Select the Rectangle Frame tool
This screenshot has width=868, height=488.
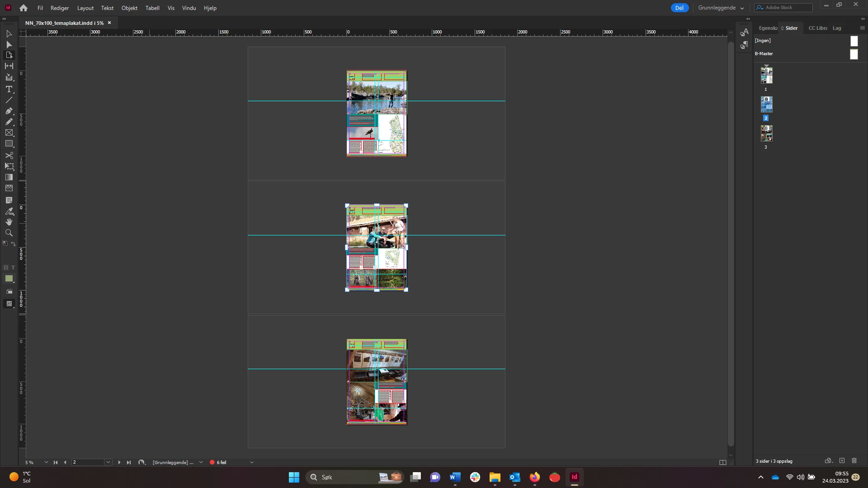click(x=9, y=133)
